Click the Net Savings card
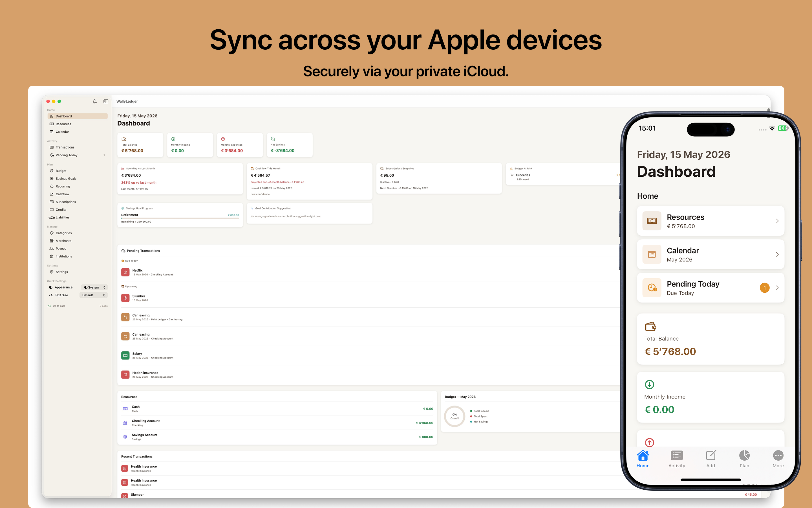Image resolution: width=812 pixels, height=508 pixels. click(x=290, y=145)
